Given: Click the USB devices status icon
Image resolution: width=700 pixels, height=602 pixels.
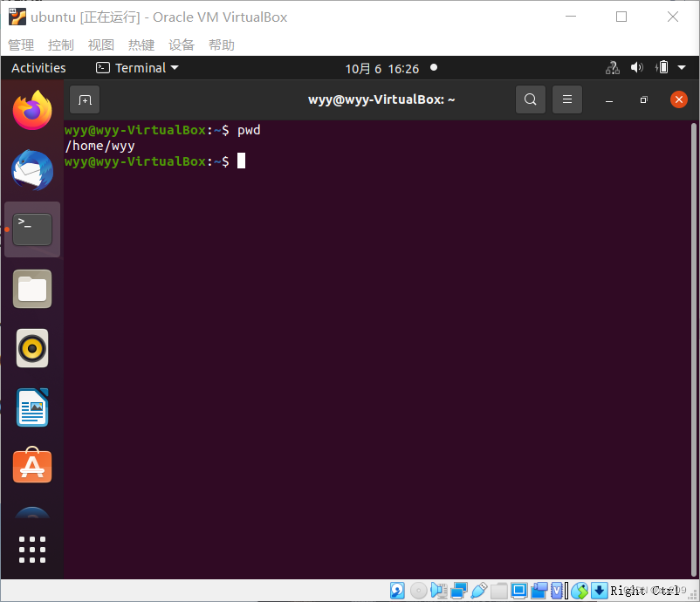Looking at the screenshot, I should click(477, 591).
